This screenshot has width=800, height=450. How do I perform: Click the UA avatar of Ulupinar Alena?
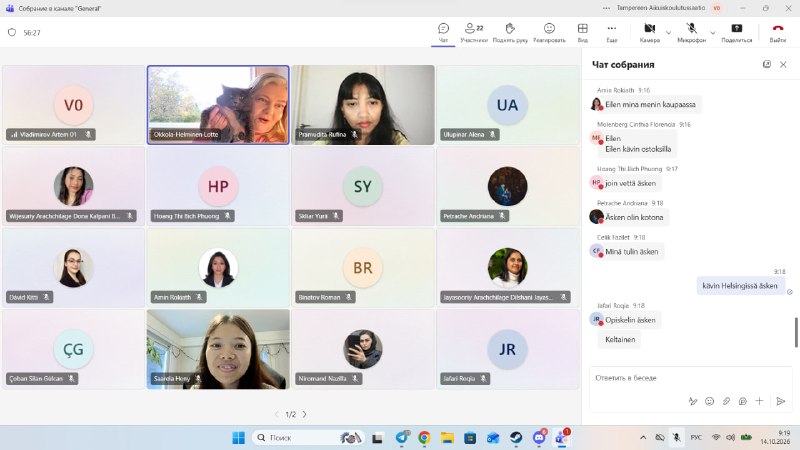[x=507, y=105]
